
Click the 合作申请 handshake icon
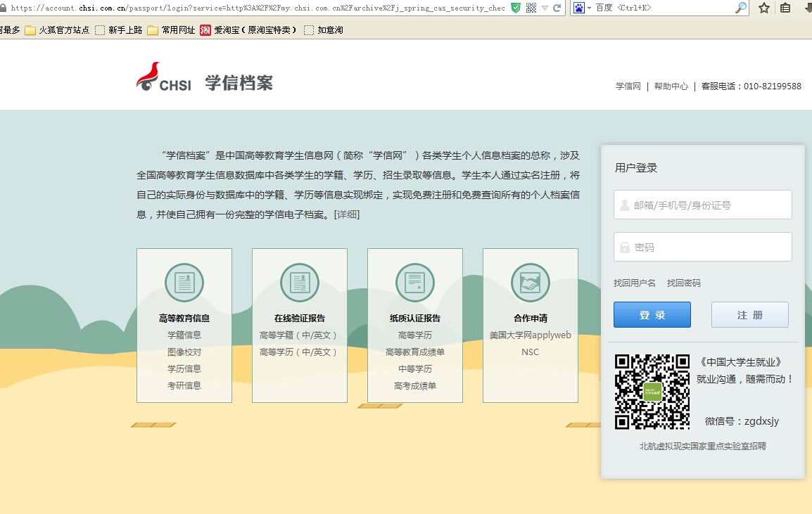531,283
